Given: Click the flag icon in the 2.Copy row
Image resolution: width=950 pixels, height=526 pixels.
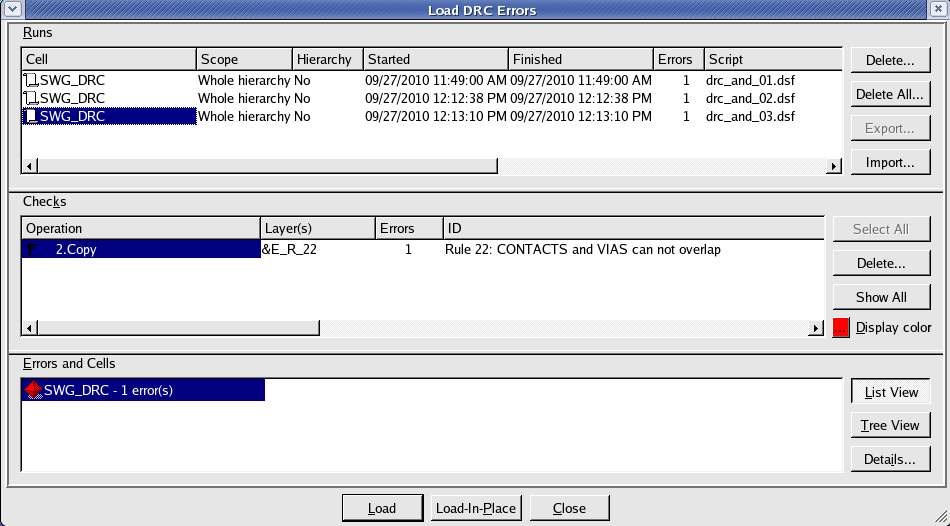Looking at the screenshot, I should pos(31,250).
